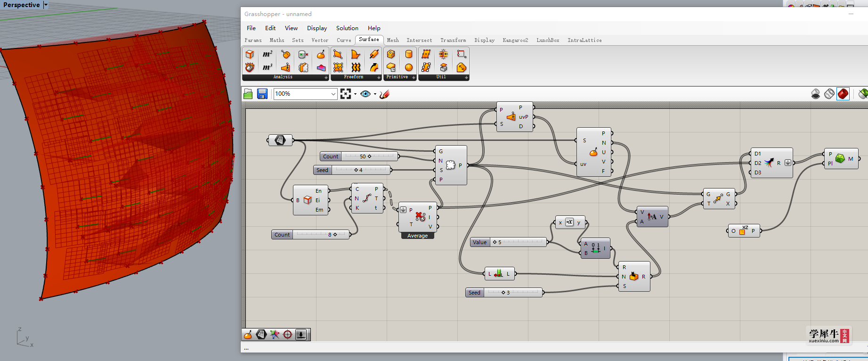Viewport: 868px width, 361px height.
Task: Click the Seed slider set to 4
Action: (x=352, y=170)
